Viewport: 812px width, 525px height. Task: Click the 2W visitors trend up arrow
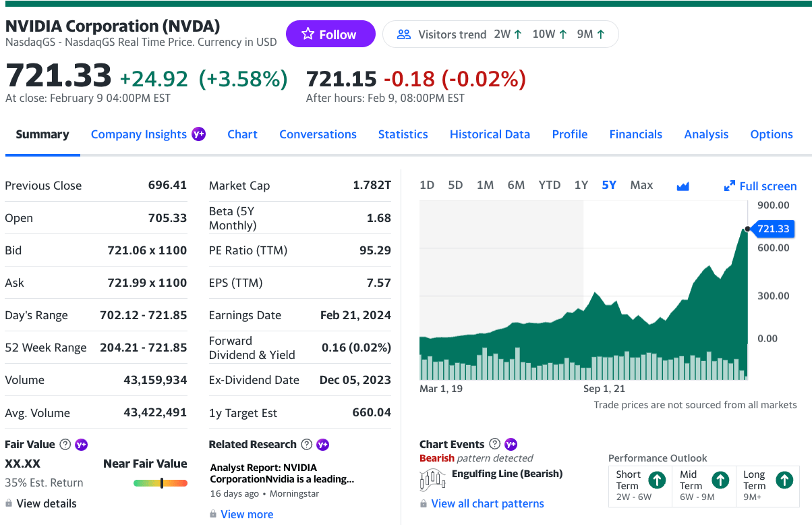click(518, 34)
